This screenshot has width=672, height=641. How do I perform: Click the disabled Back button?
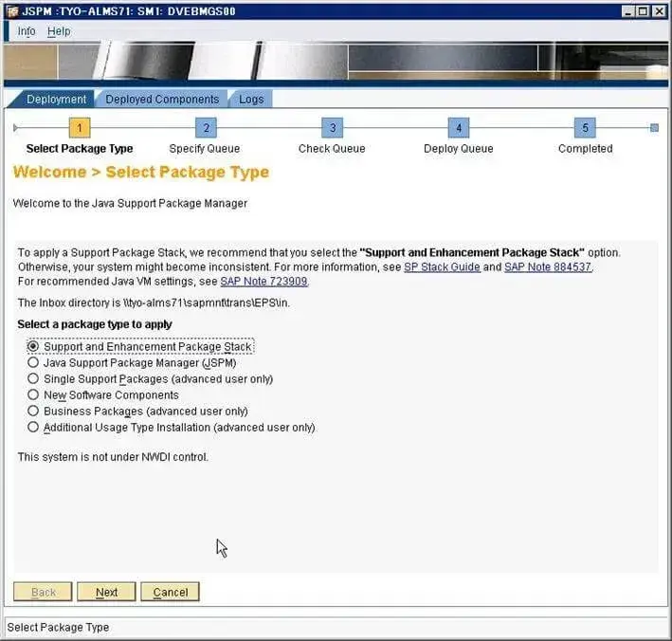[43, 592]
